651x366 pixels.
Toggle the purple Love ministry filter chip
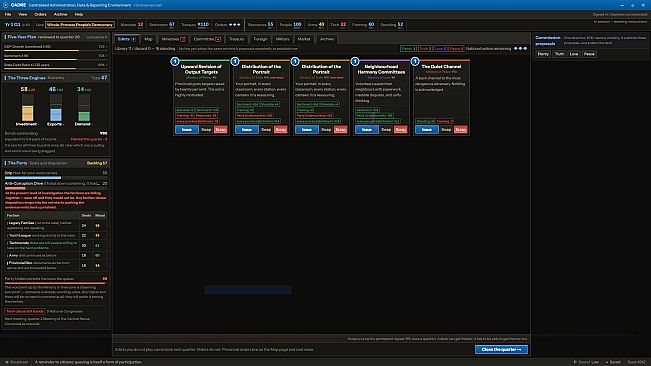point(440,49)
